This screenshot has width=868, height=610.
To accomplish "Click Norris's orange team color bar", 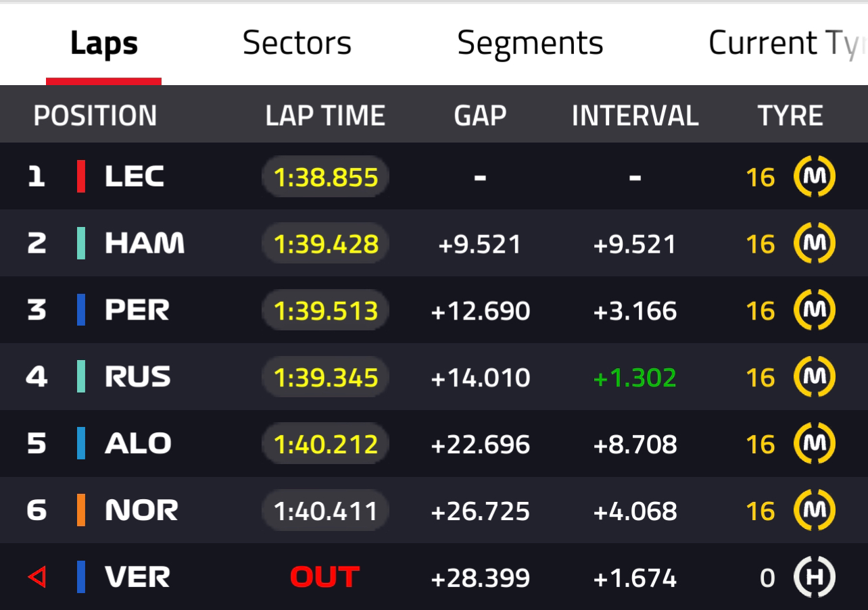I will click(x=81, y=510).
